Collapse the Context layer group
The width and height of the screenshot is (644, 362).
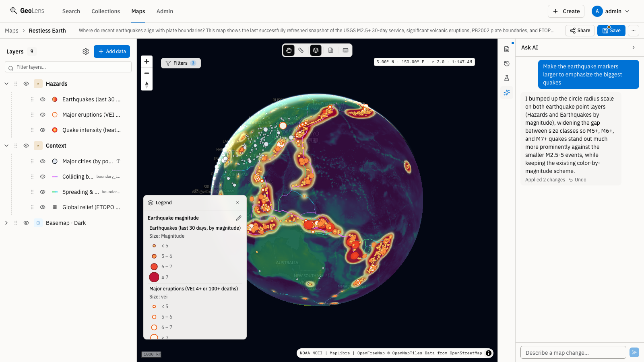click(6, 146)
